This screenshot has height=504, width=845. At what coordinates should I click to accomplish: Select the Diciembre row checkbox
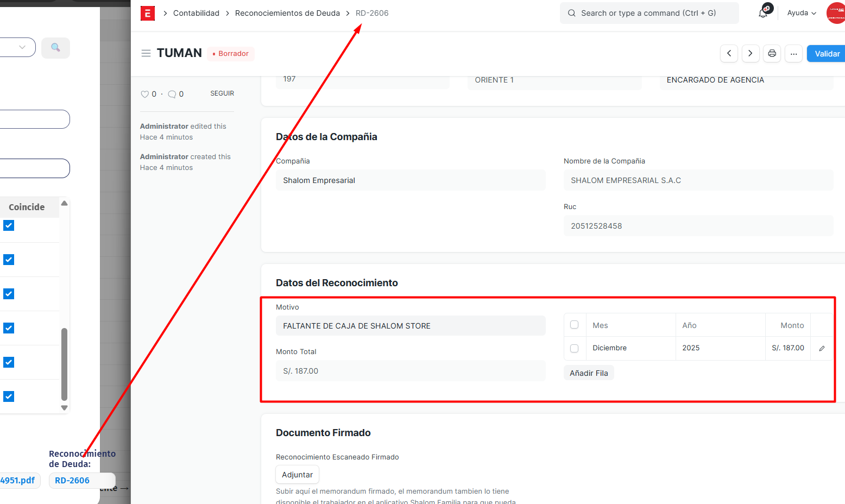tap(575, 348)
